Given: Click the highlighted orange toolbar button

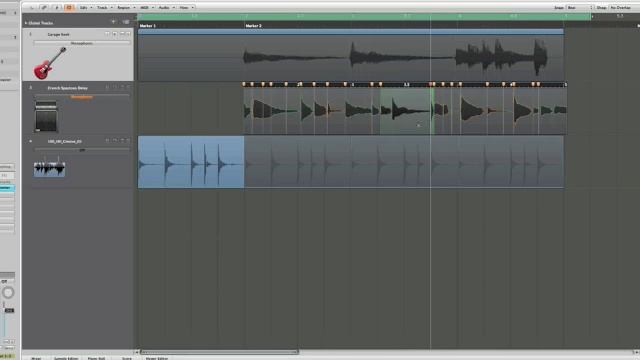Looking at the screenshot, I should 69,7.
